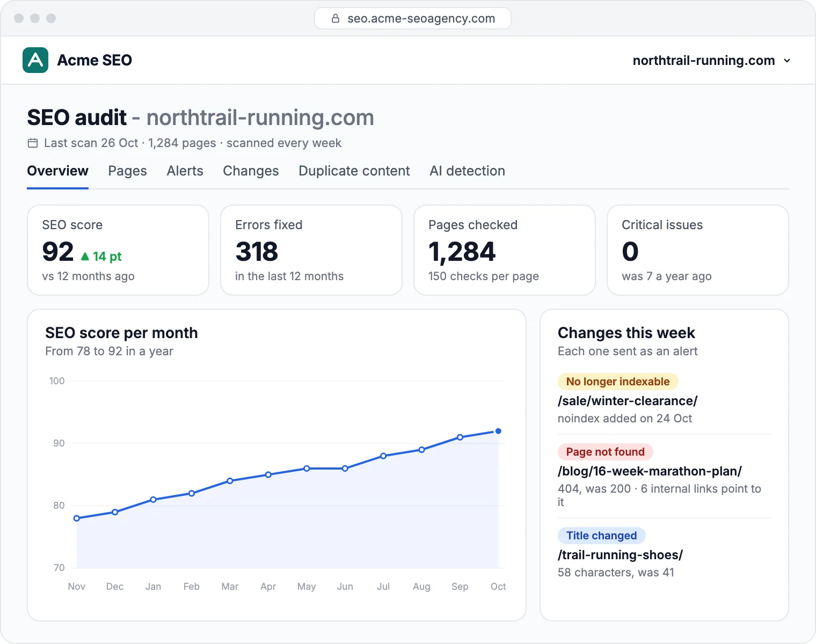Select the Jul data point on the chart
The width and height of the screenshot is (816, 644).
coord(383,456)
